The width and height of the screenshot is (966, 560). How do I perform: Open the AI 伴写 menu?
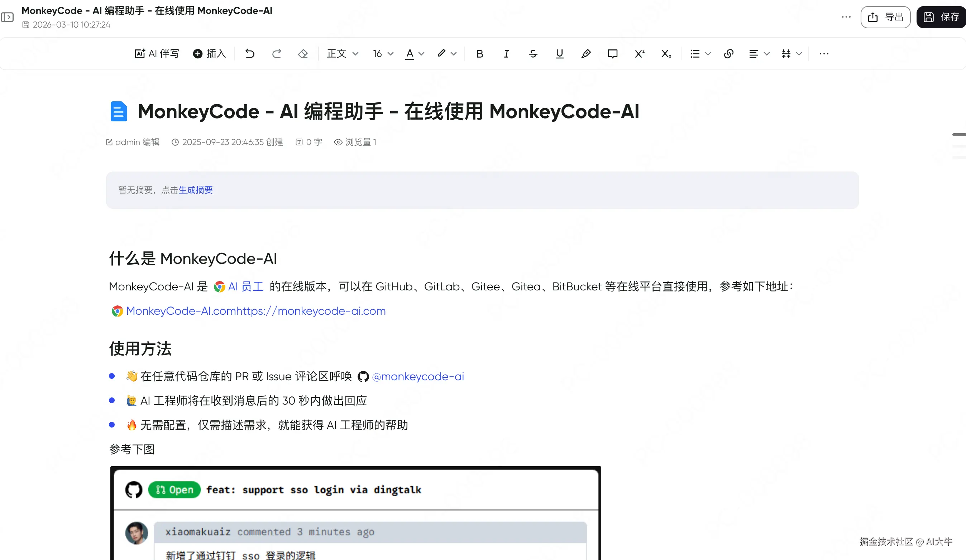157,54
